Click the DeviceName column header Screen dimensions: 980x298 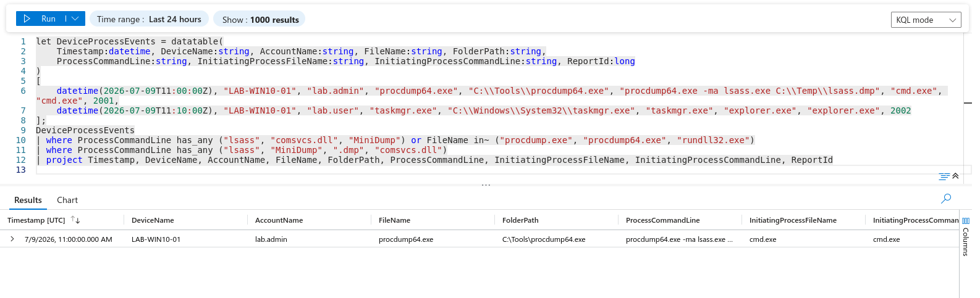click(153, 220)
